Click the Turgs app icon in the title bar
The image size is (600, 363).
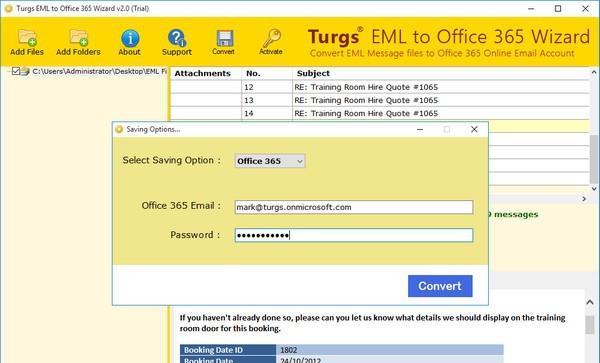[x=8, y=8]
